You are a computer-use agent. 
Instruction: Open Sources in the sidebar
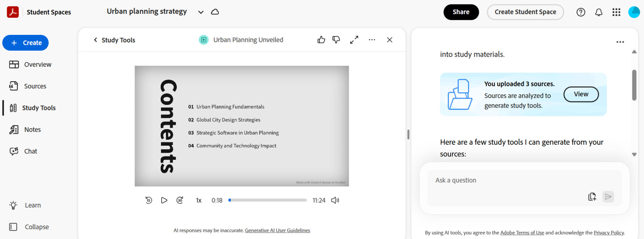click(28, 86)
